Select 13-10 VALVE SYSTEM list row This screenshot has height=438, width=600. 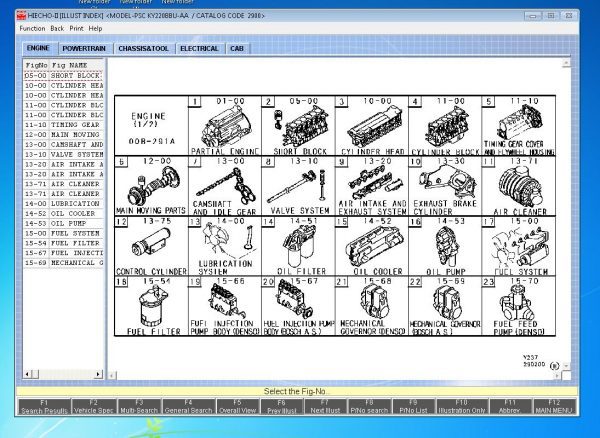click(x=64, y=155)
